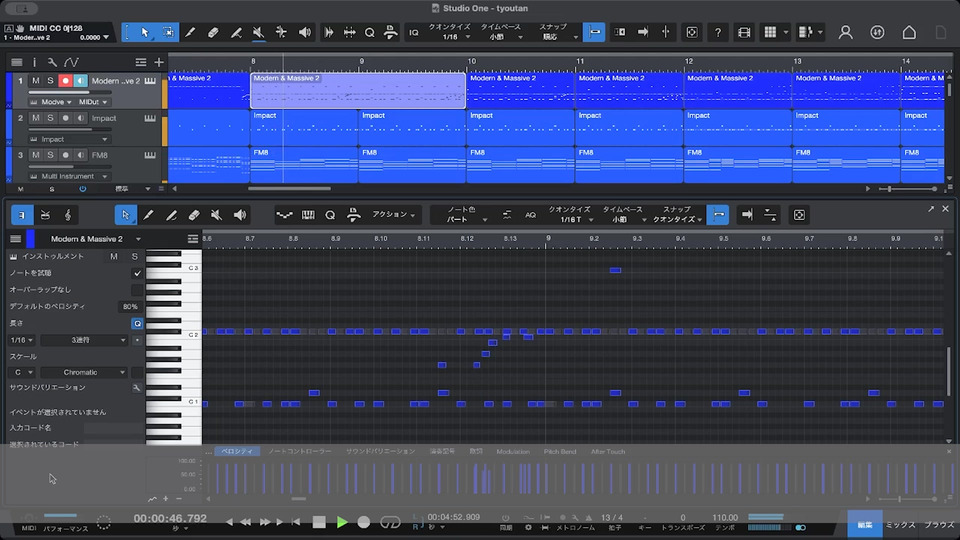
Task: Toggle the ノートを試聴 checkbox
Action: click(137, 273)
